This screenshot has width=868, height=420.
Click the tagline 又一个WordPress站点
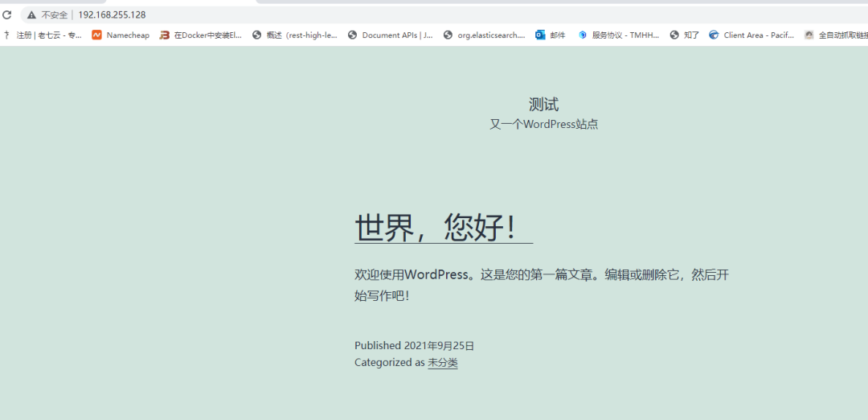click(x=543, y=124)
